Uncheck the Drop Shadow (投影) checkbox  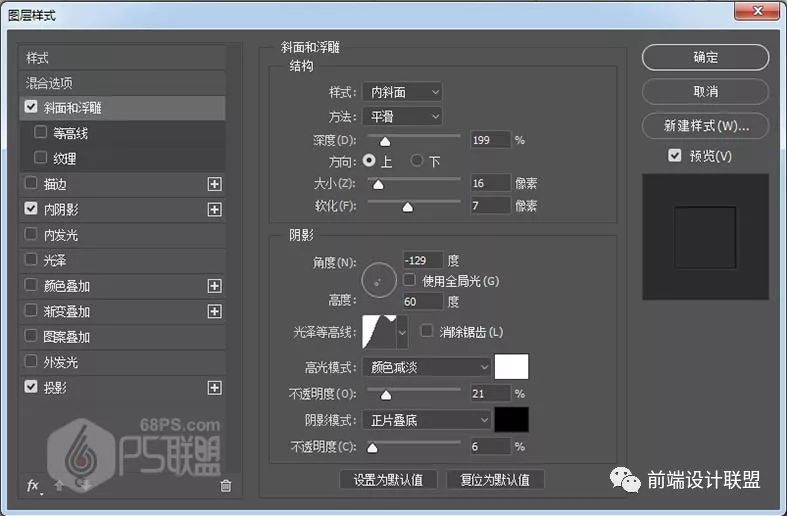[x=31, y=386]
